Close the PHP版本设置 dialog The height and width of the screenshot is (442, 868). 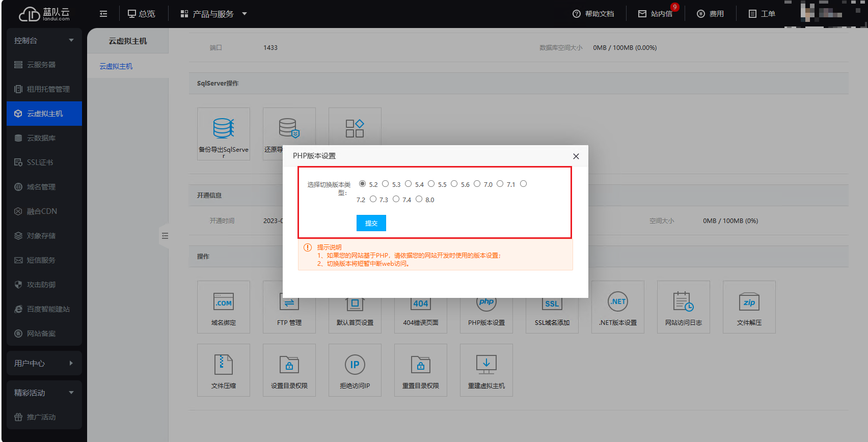click(576, 156)
